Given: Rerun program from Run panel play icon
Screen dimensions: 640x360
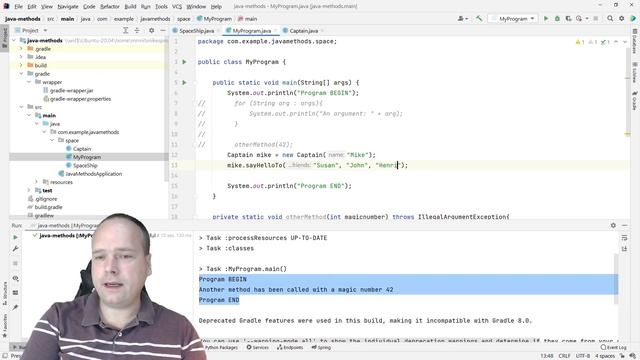Looking at the screenshot, I should tap(16, 237).
